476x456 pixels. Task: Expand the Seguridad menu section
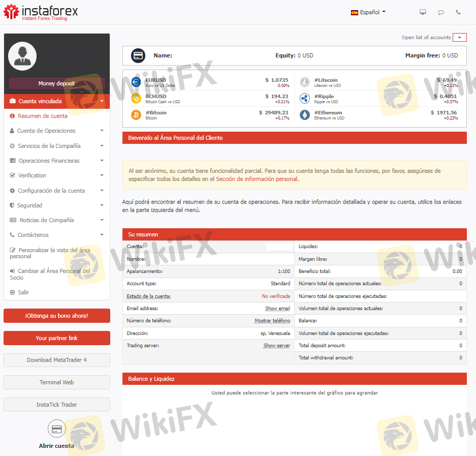pos(56,205)
